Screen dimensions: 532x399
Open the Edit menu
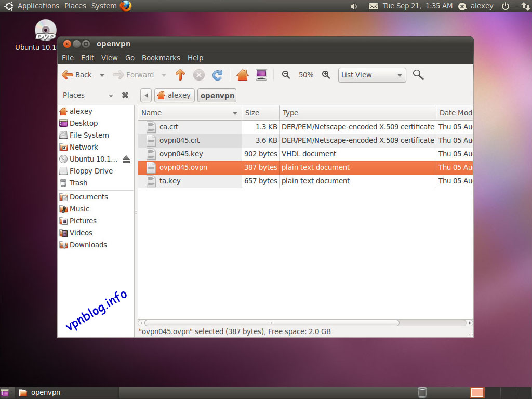pos(87,58)
